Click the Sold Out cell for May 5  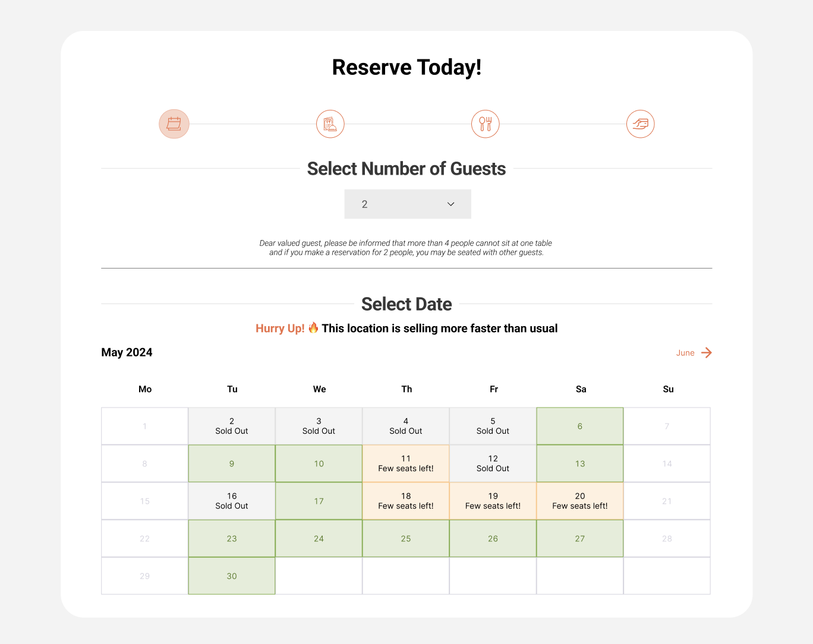click(493, 426)
